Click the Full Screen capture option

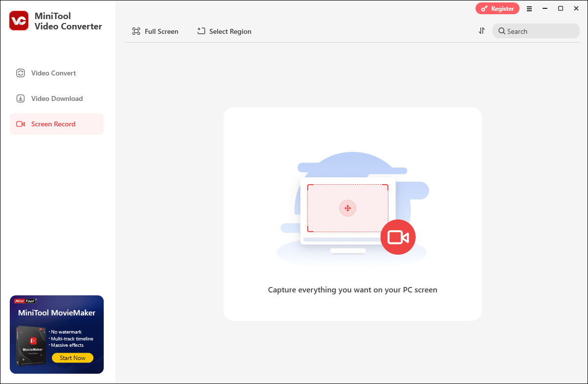(155, 31)
